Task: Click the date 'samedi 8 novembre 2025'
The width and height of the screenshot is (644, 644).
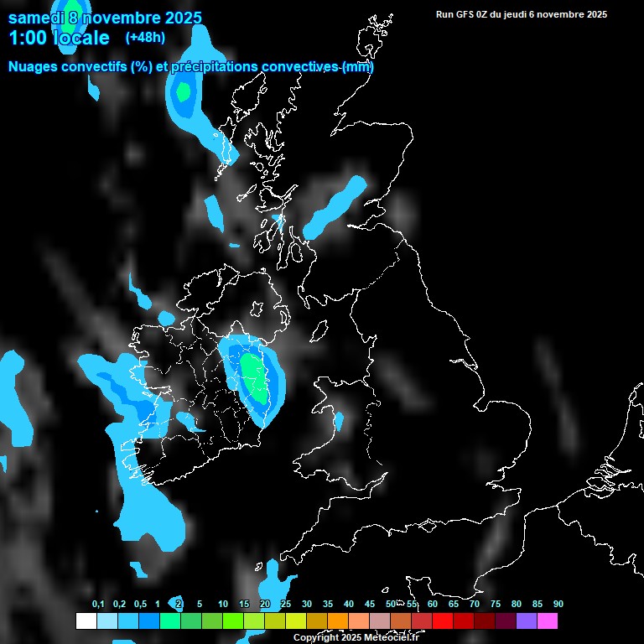Action: 105,18
